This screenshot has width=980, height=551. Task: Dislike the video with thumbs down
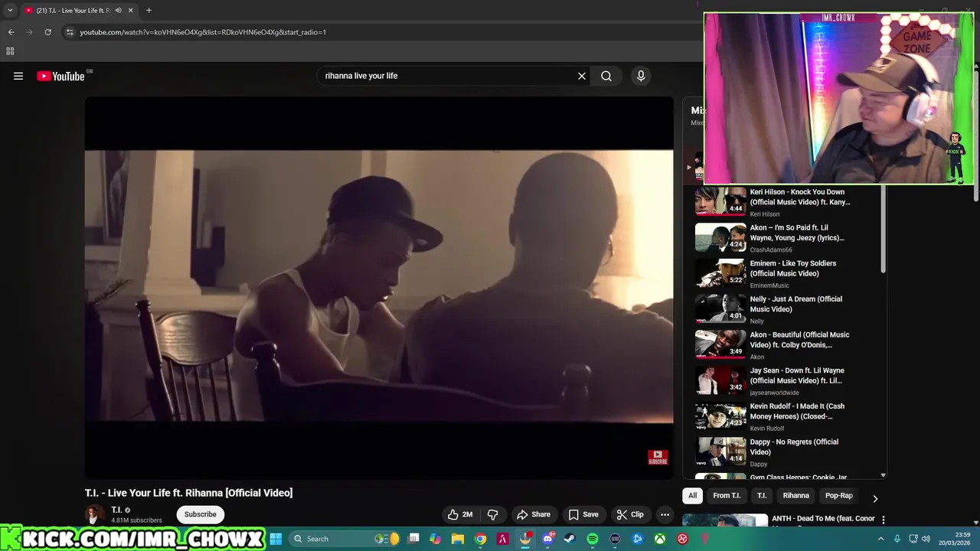[493, 514]
